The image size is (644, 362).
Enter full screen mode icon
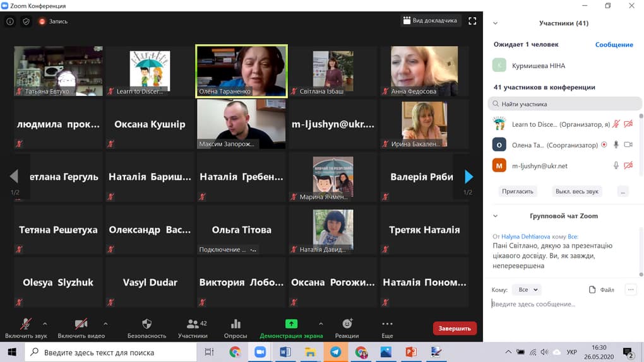pos(472,21)
